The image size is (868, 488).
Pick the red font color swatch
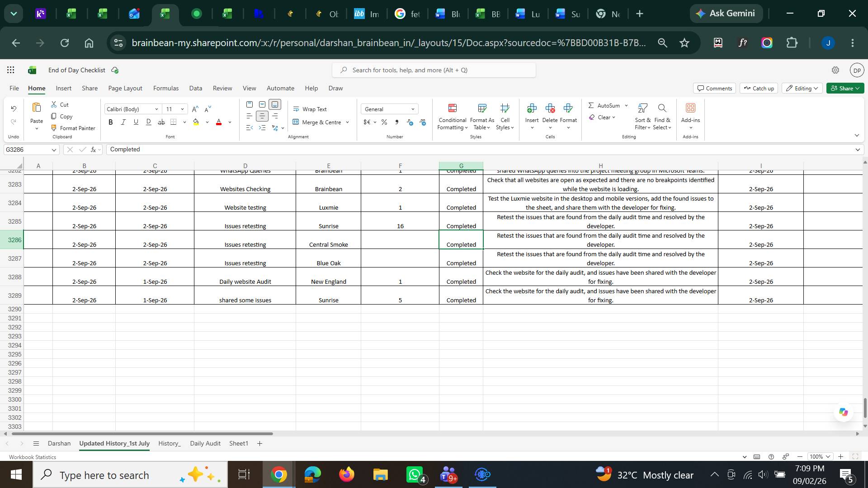(219, 122)
